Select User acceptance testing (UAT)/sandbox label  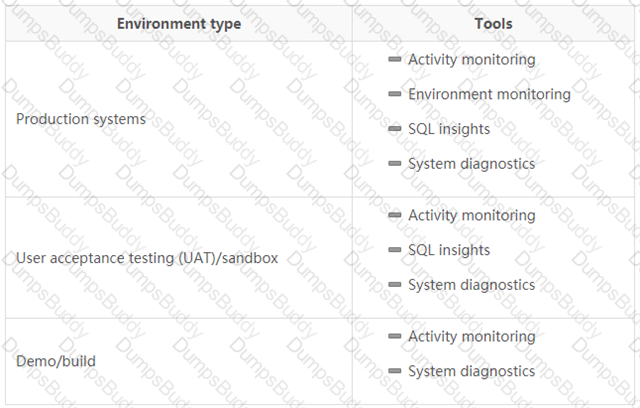[x=147, y=258]
